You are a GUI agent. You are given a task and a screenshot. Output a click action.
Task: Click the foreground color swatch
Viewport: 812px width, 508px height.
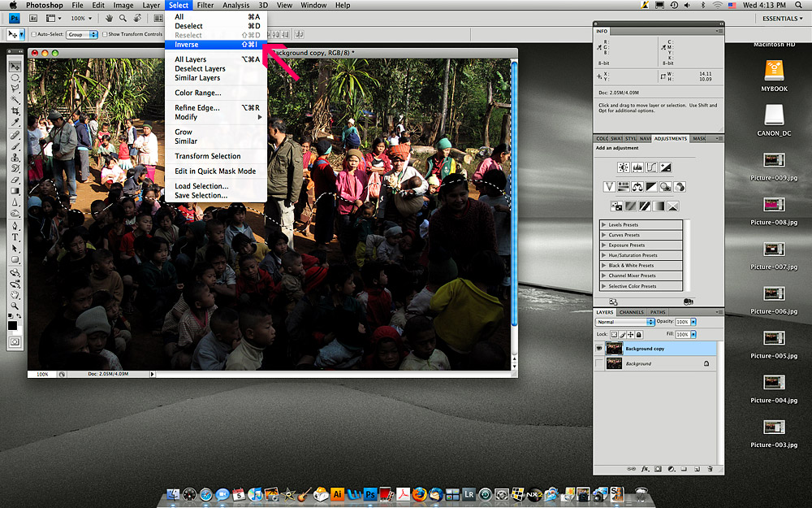12,325
